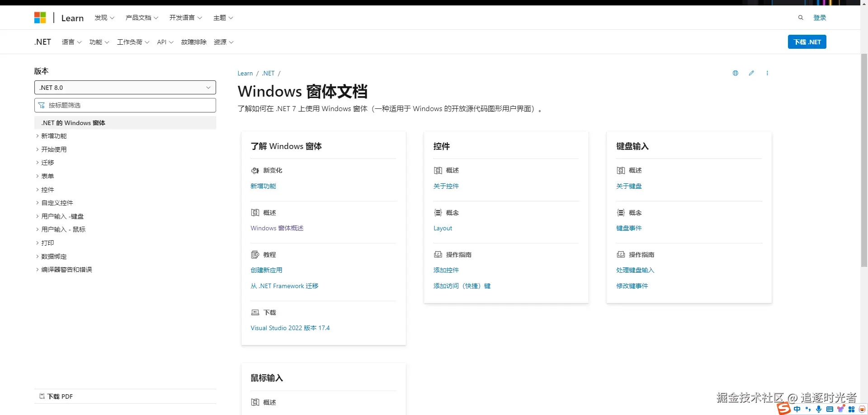The image size is (868, 415).
Task: Open the 添加控件 link
Action: pyautogui.click(x=446, y=270)
